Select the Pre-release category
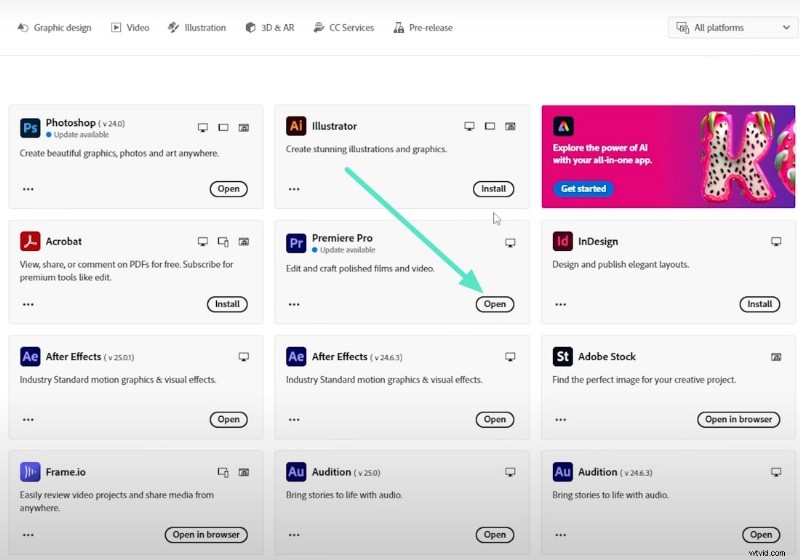 423,28
